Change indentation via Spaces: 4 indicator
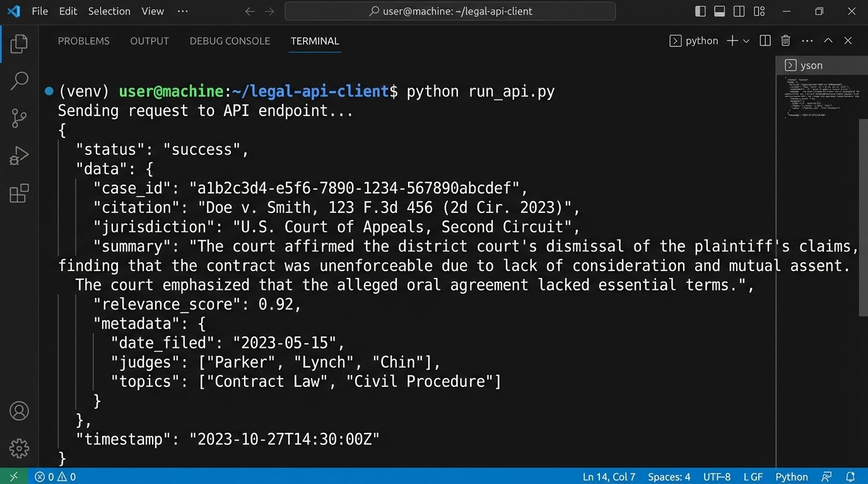Image resolution: width=868 pixels, height=484 pixels. [669, 477]
